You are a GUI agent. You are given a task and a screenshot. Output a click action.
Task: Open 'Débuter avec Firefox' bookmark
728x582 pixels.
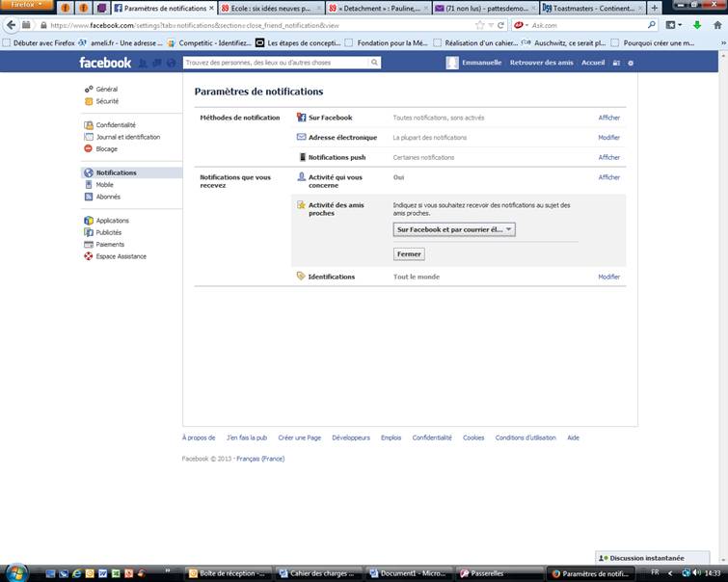(x=39, y=43)
